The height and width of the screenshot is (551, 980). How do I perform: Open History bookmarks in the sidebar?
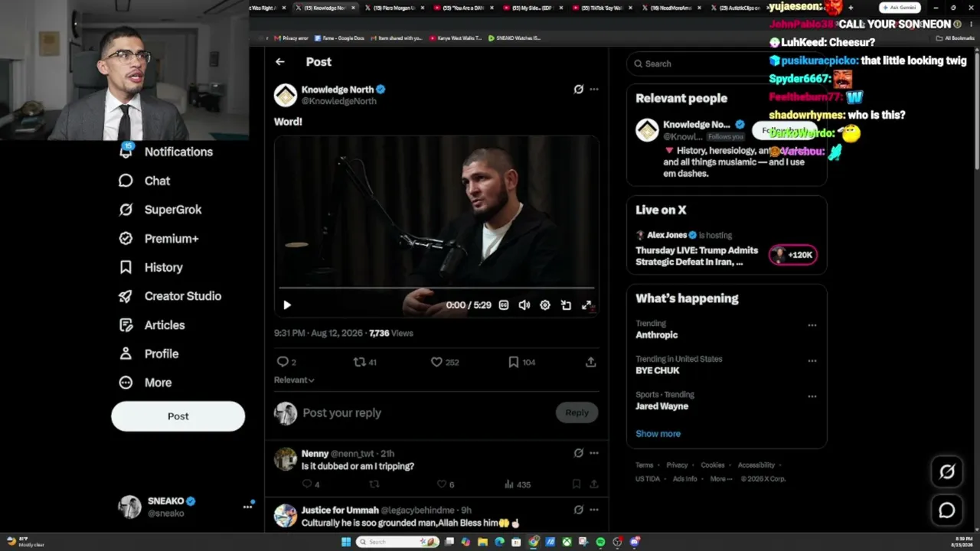[x=151, y=267]
